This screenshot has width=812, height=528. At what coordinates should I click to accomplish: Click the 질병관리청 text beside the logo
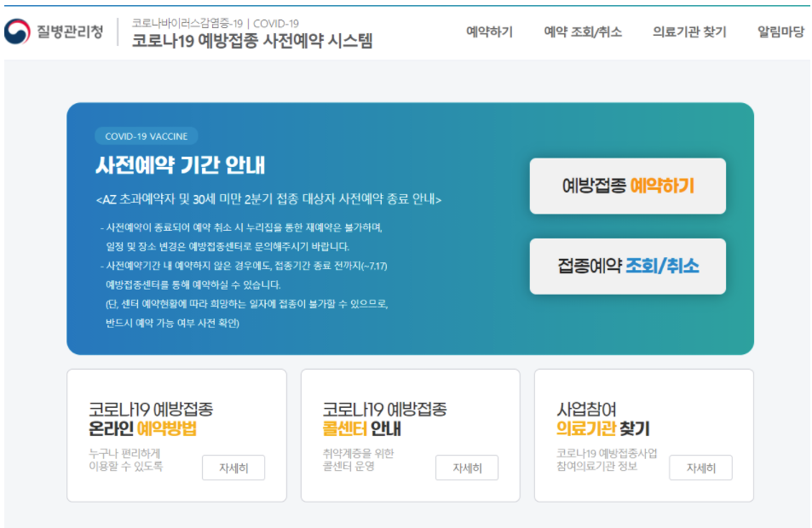70,32
